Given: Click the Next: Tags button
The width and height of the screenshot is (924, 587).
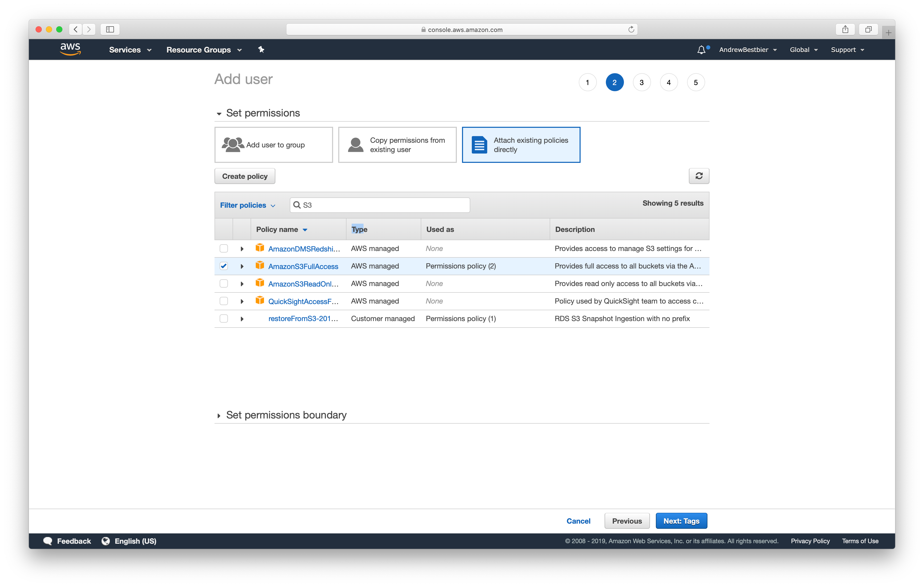Looking at the screenshot, I should [x=681, y=521].
